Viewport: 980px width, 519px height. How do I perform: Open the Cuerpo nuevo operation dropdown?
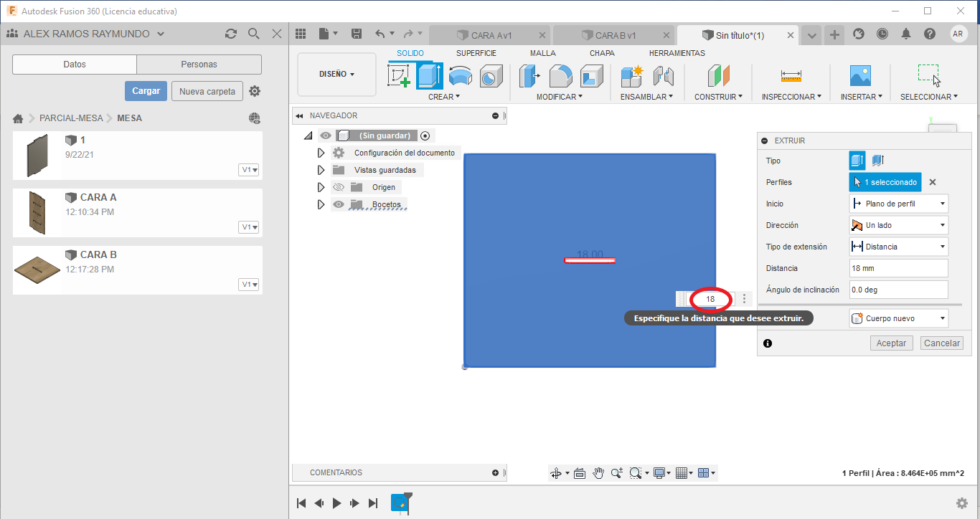(898, 318)
